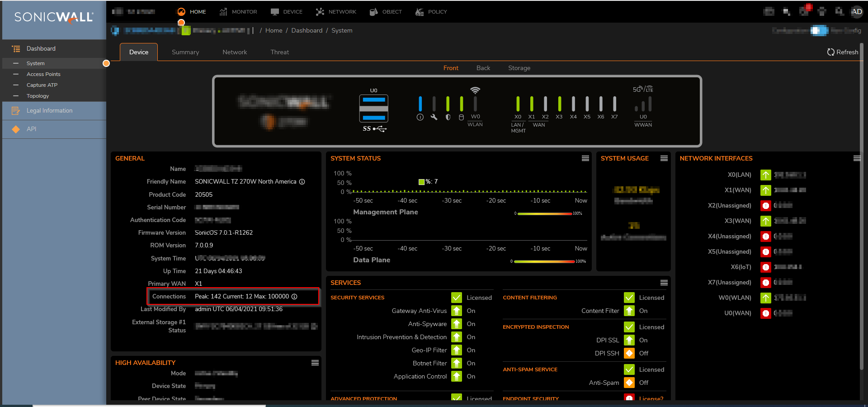Click the Intrusion Prevention & Detection status icon
Viewport: 868px width, 407px height.
point(457,337)
